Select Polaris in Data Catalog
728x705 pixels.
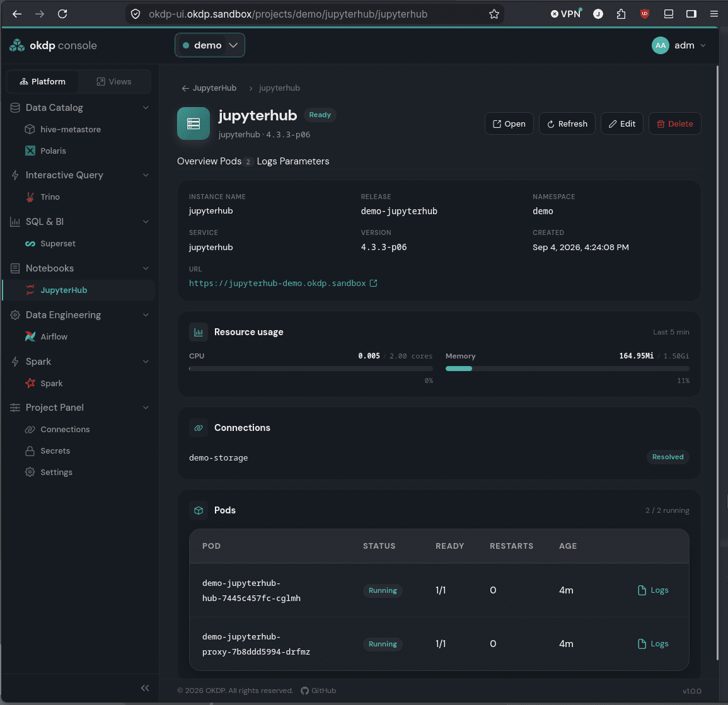pyautogui.click(x=53, y=151)
